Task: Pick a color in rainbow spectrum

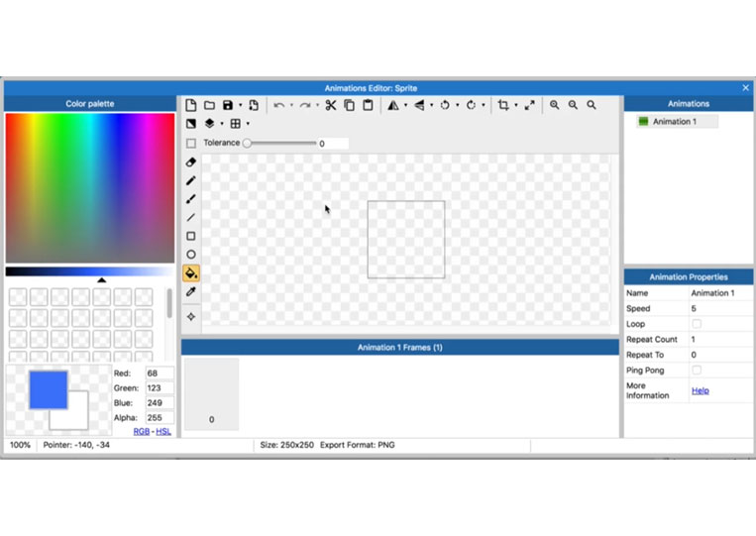Action: 90,188
